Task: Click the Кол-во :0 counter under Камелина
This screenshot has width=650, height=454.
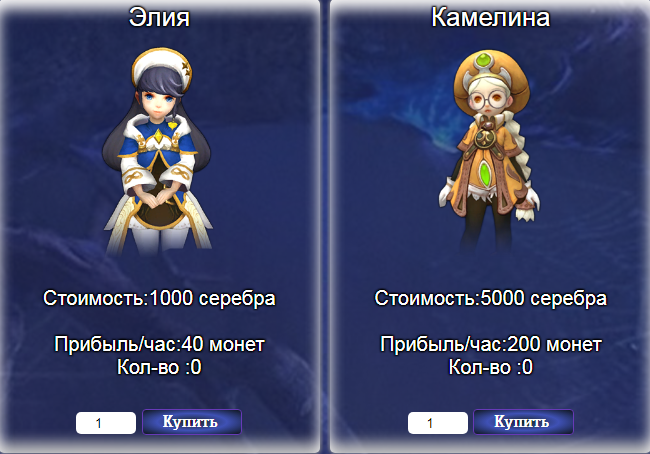Action: click(490, 367)
